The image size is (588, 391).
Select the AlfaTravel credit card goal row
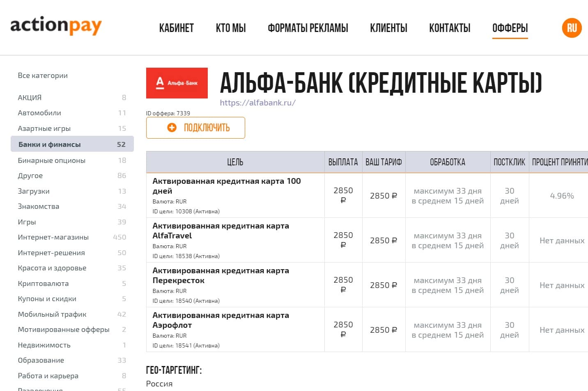(220, 231)
